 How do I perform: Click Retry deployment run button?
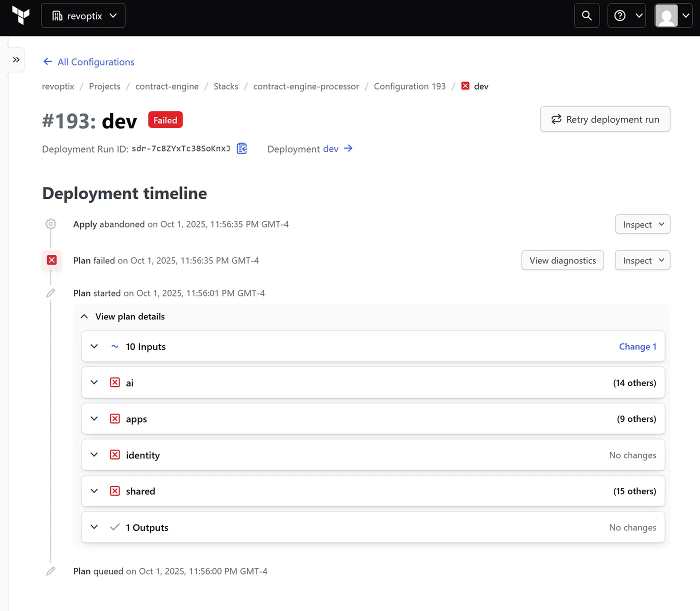point(604,119)
